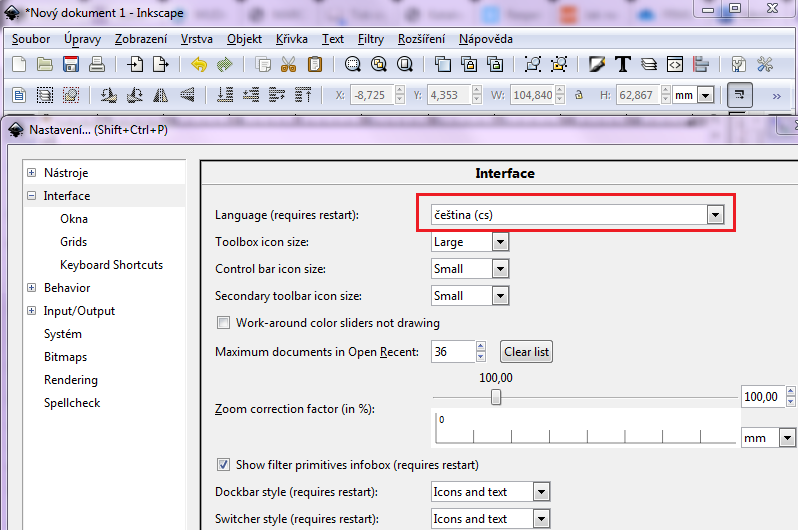Open the Text and Font dialog icon

pos(623,65)
